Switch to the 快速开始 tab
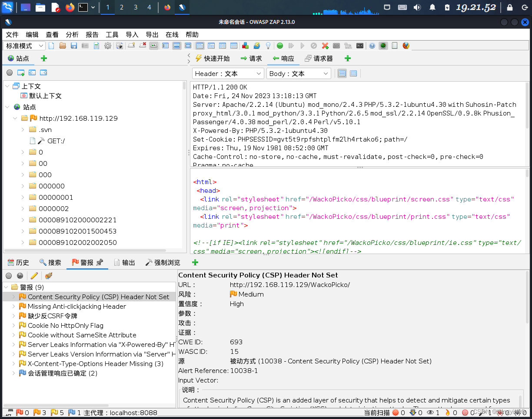 tap(213, 58)
